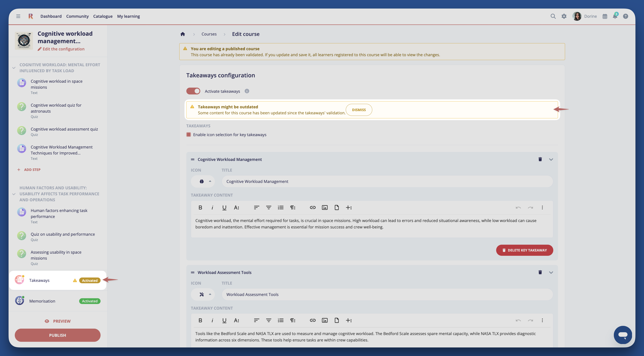The height and width of the screenshot is (356, 644).
Task: Click the Bold icon in first takeaway editor
Action: point(200,207)
